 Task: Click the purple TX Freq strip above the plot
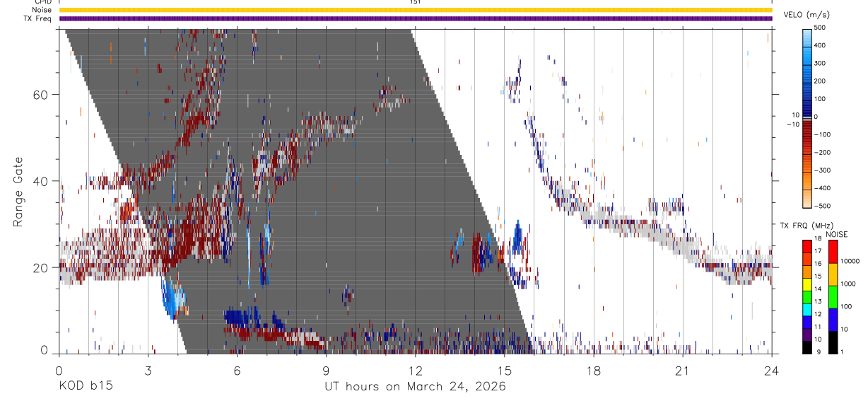point(415,18)
